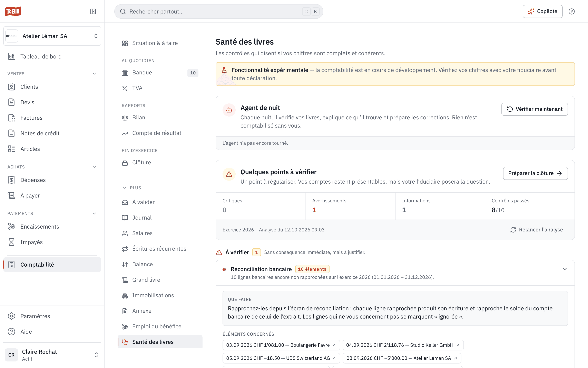Go to Situation & à faire
Screen dimensions: 588x368
click(160, 43)
